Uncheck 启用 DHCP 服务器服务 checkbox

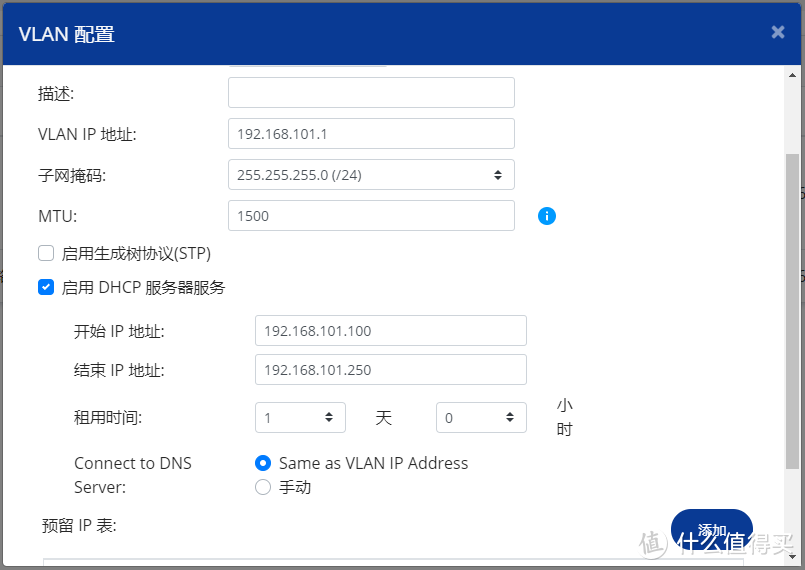(46, 287)
